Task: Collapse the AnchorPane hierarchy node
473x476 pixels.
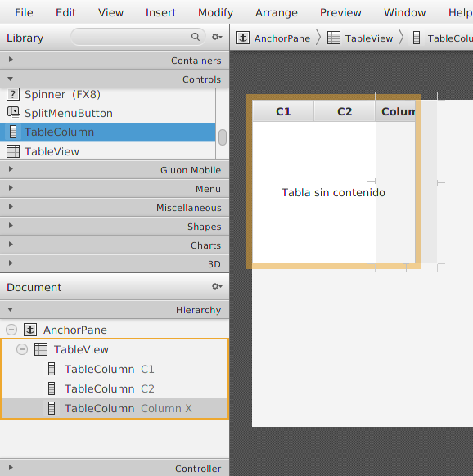Action: [11, 330]
